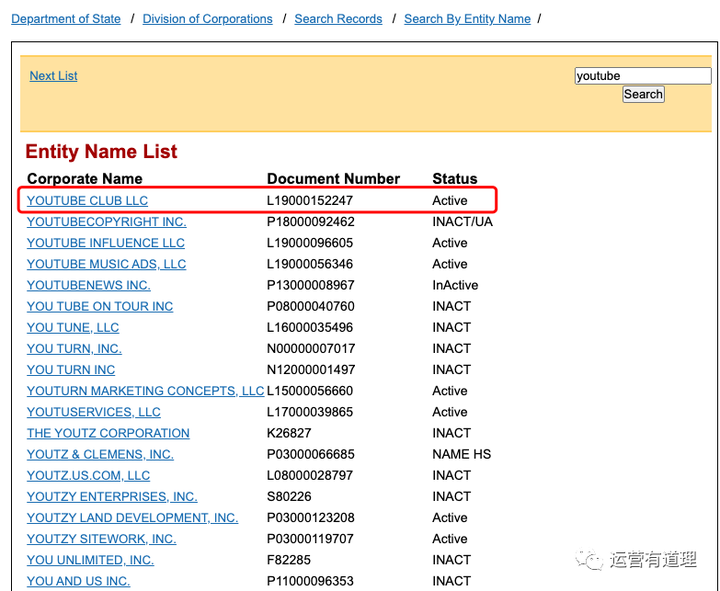720x591 pixels.
Task: Select document number N00000007017
Action: [311, 349]
